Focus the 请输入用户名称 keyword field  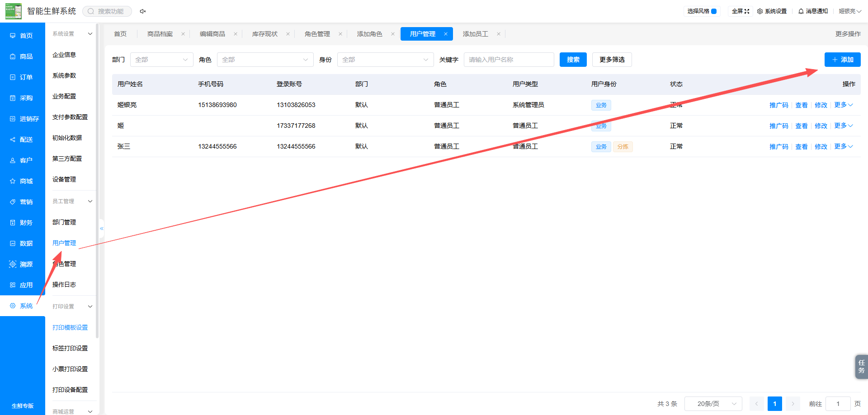click(x=509, y=60)
